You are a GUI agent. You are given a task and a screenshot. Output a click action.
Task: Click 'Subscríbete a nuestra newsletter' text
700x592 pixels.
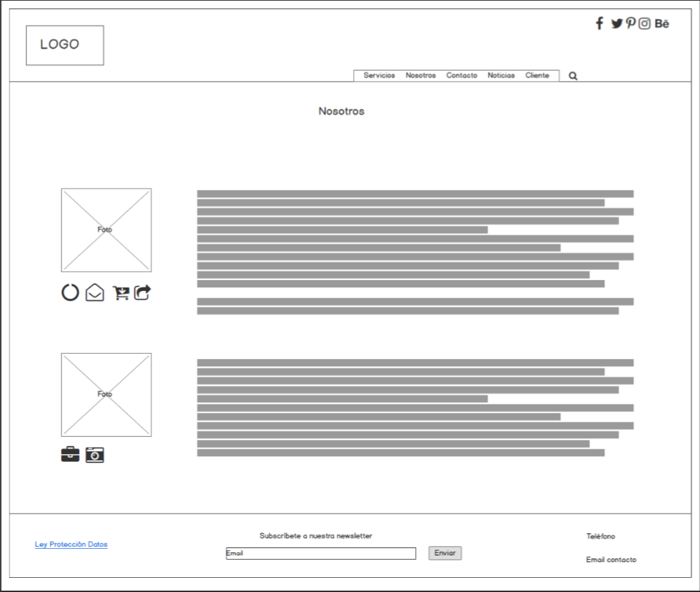tap(316, 536)
